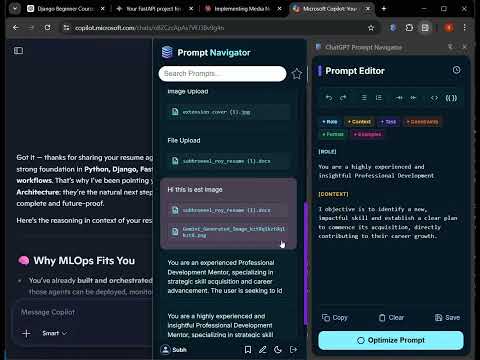Switch to Implementing Media tab
Screen dimensions: 480x360
coord(242,9)
